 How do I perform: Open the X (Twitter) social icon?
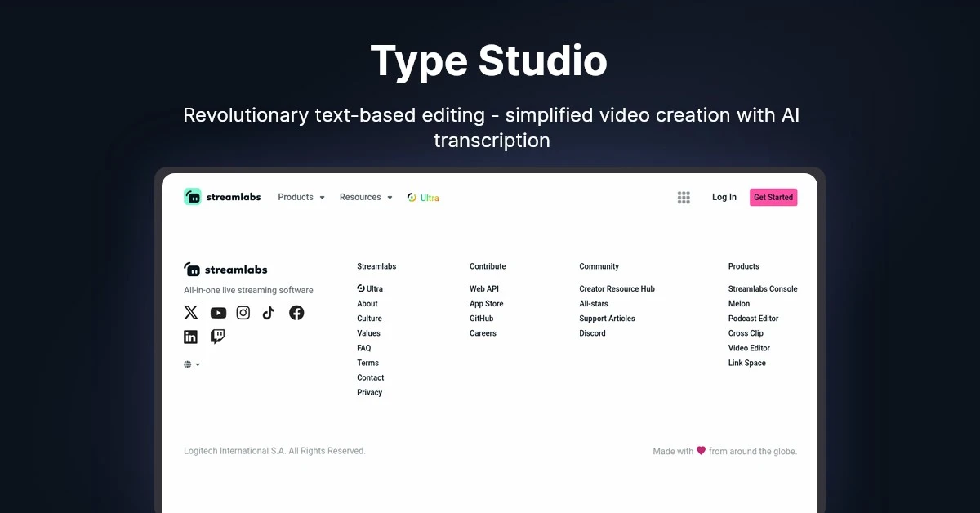click(x=190, y=312)
